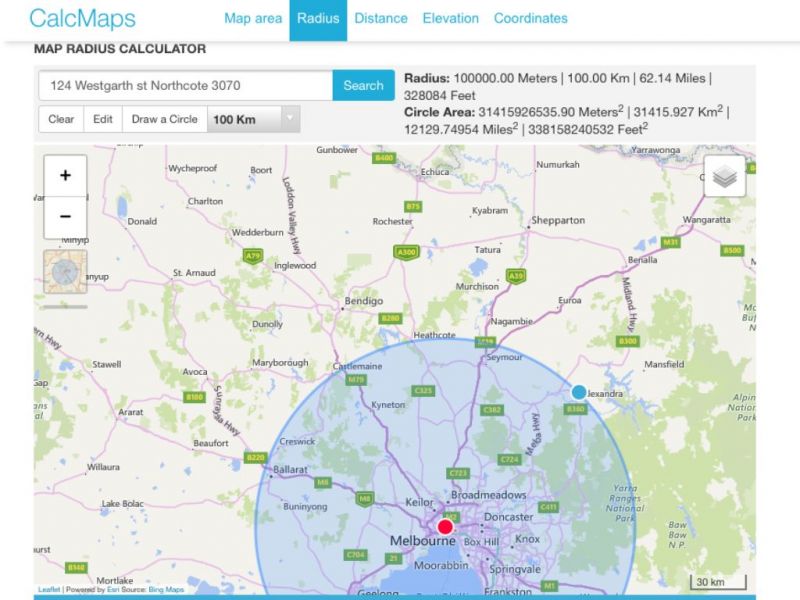This screenshot has width=800, height=600.
Task: Clear the drawn circle
Action: tap(61, 119)
